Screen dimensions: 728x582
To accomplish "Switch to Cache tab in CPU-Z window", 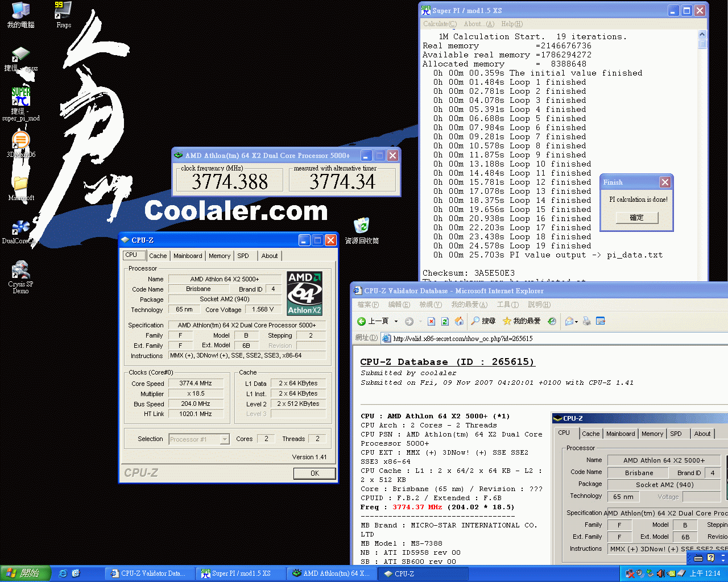I will pyautogui.click(x=158, y=256).
